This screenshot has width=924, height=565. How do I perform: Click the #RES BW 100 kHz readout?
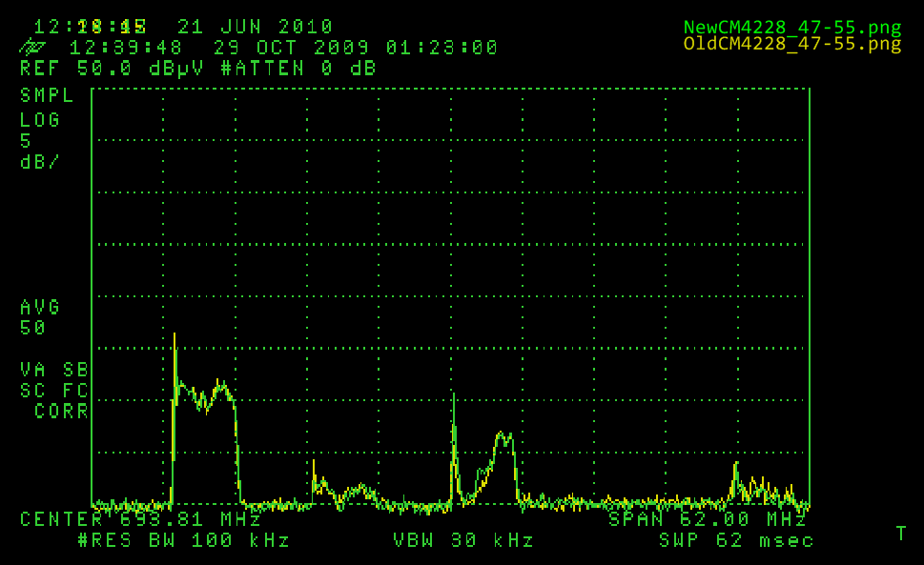coord(183,540)
